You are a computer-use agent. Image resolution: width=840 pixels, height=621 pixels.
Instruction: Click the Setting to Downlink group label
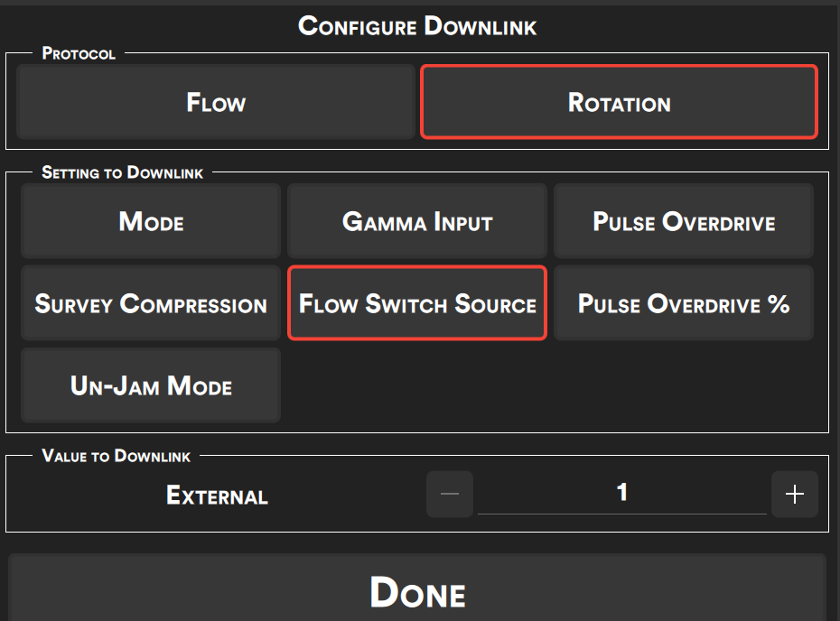(x=123, y=172)
